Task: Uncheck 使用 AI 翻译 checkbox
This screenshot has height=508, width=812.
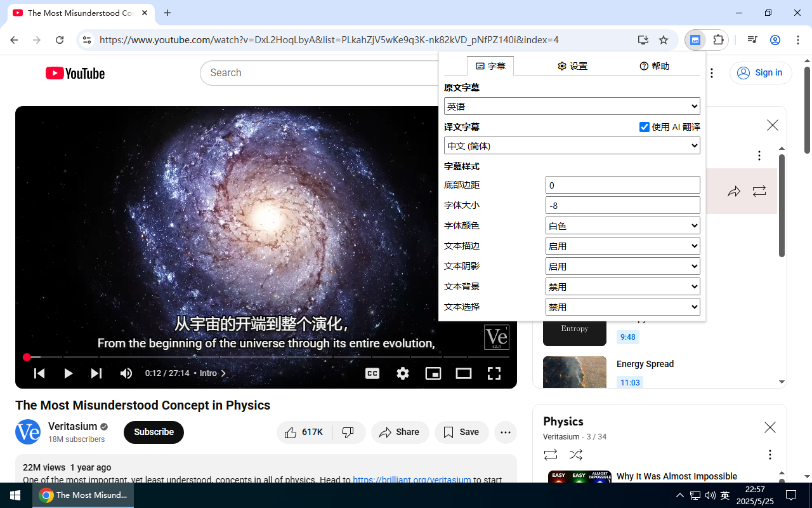Action: (x=645, y=127)
